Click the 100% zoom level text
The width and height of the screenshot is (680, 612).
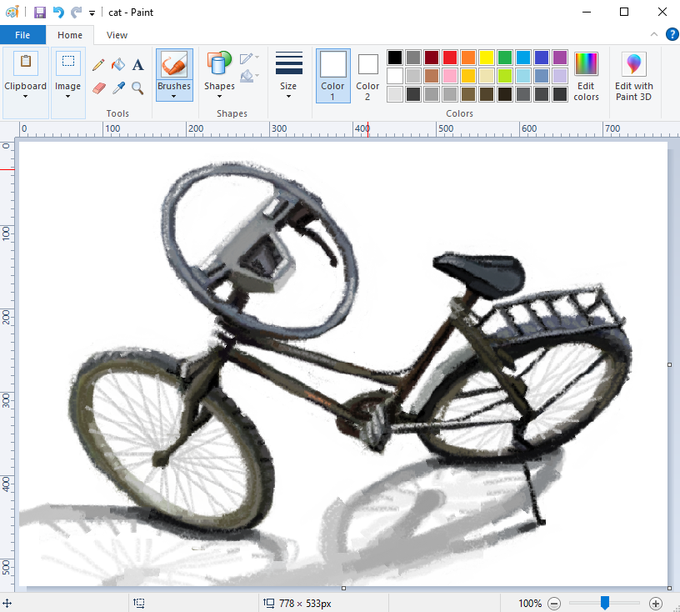click(x=530, y=603)
